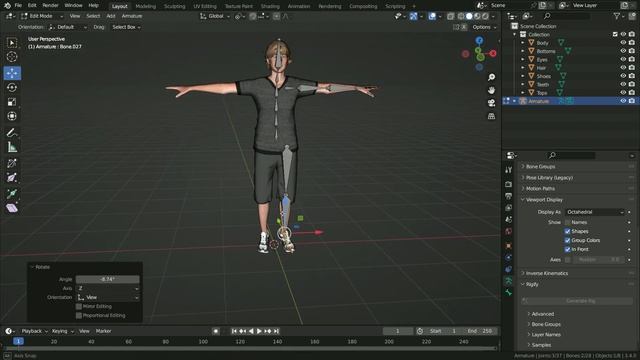
Task: Click the red X axis on navigation gizmo
Action: pyautogui.click(x=493, y=53)
